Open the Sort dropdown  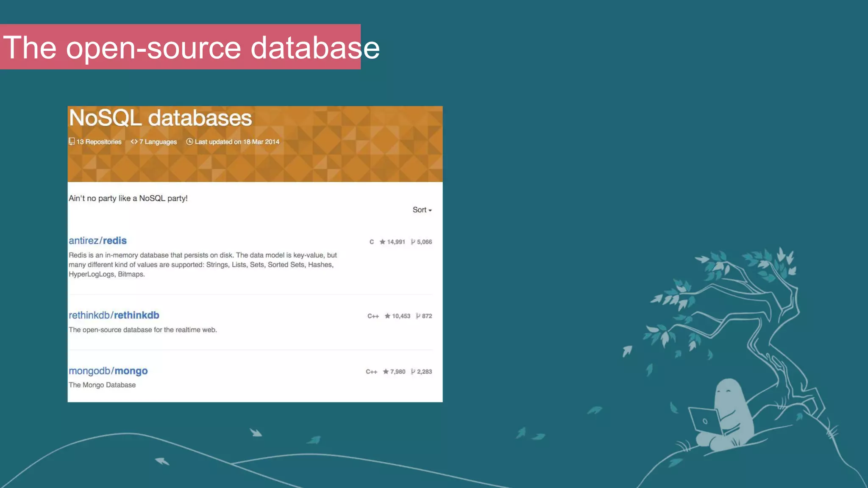click(422, 210)
